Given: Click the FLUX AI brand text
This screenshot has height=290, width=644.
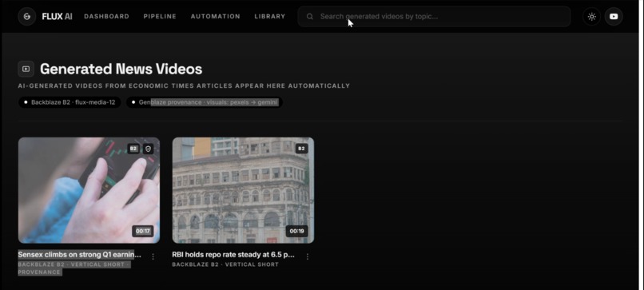Looking at the screenshot, I should click(x=57, y=17).
